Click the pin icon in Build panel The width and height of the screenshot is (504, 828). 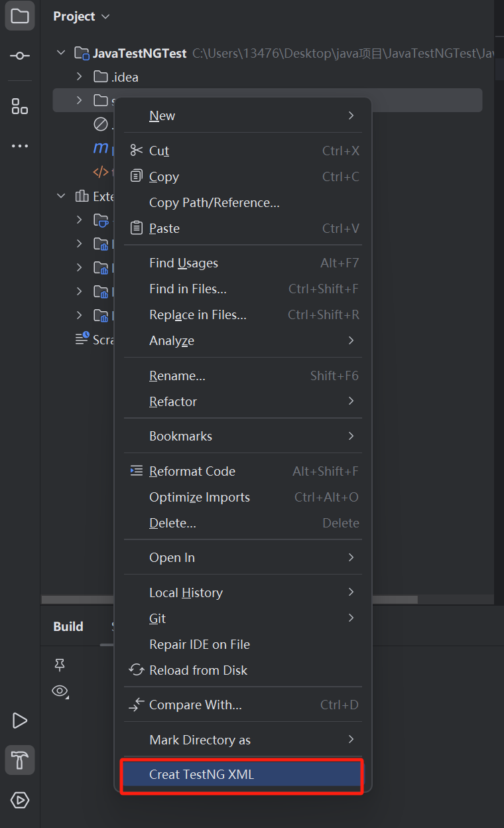pos(60,665)
